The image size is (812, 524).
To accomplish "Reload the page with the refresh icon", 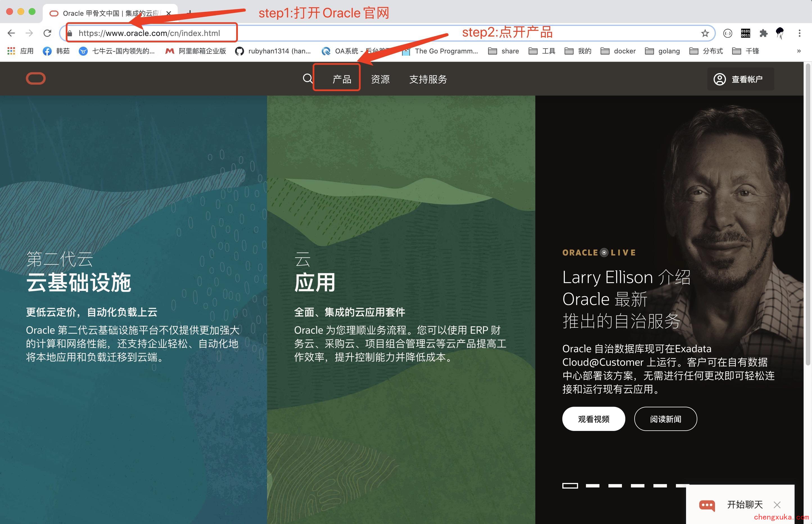I will (x=47, y=33).
